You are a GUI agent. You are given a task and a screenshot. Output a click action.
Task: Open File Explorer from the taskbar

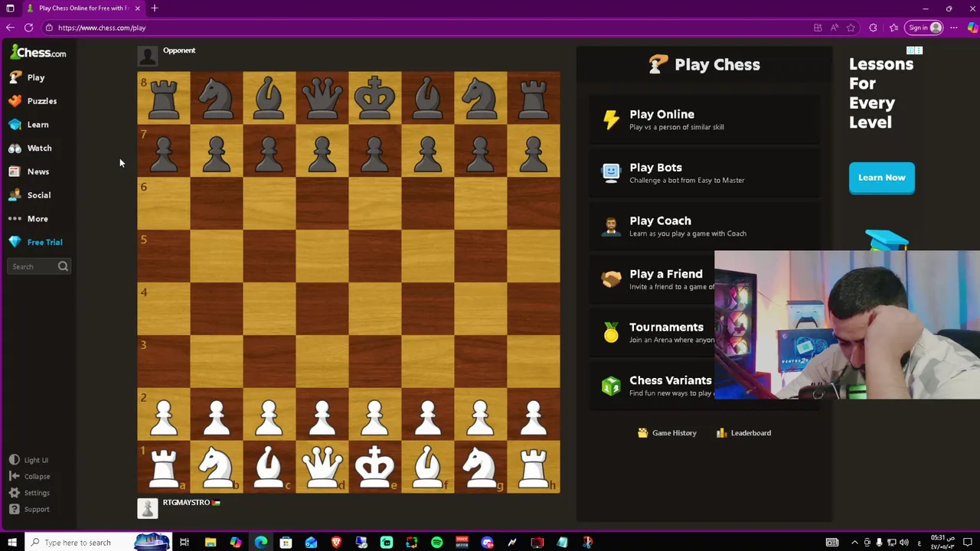(211, 543)
